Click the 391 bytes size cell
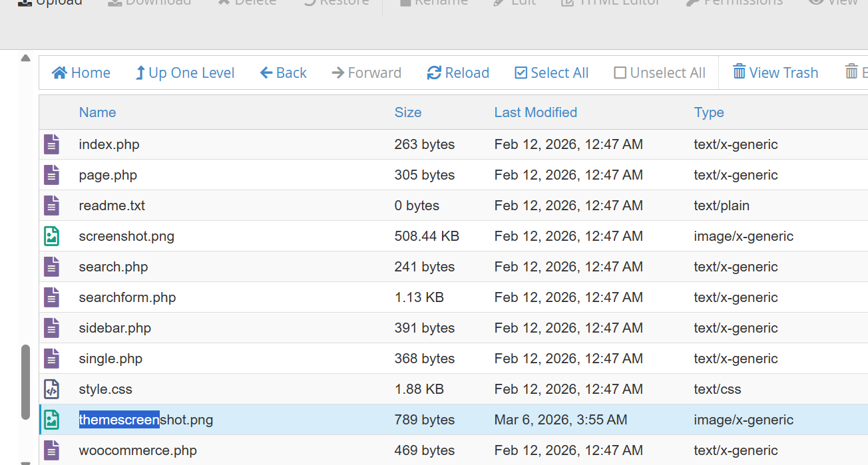The image size is (868, 465). point(425,328)
